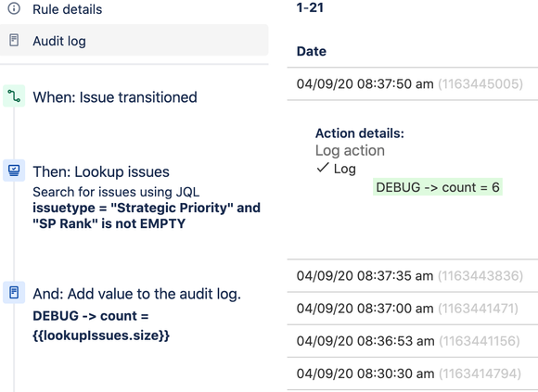538x392 pixels.
Task: Click the lookupIssues.size log message text
Action: [101, 325]
